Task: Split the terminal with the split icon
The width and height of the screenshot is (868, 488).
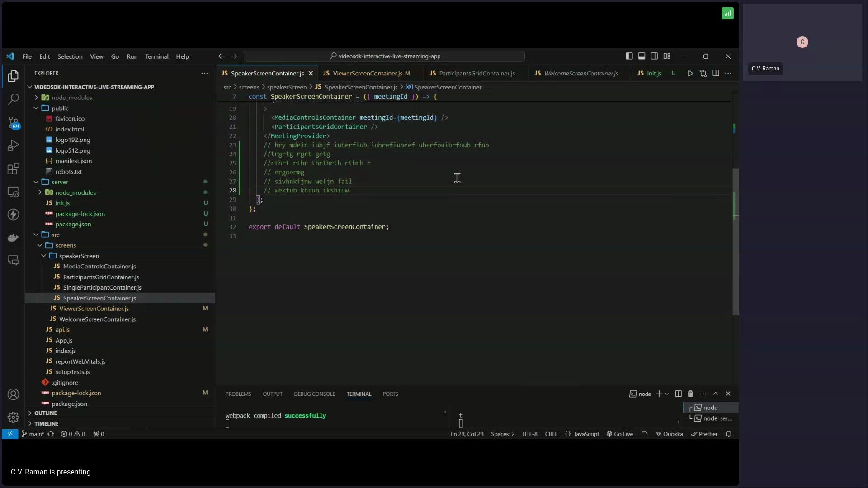Action: 678,394
